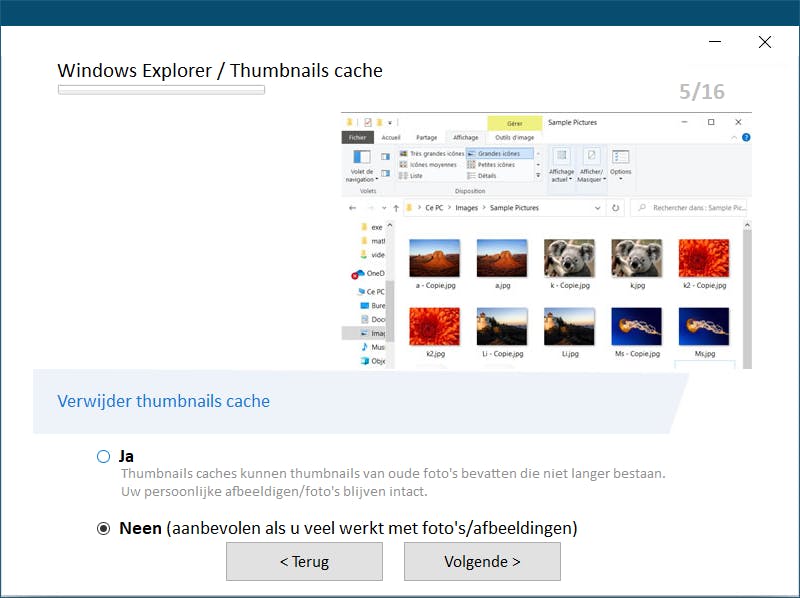
Task: Click blue help icon in Explorer preview
Action: [x=746, y=137]
